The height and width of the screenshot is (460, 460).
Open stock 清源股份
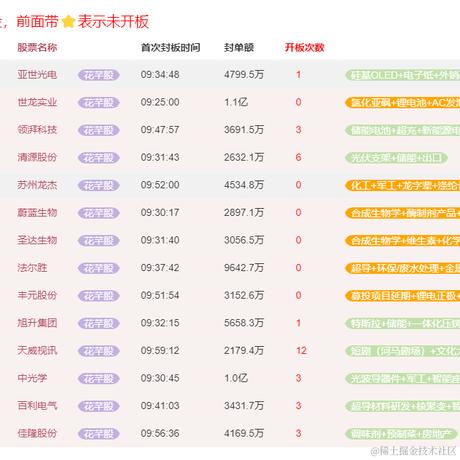click(37, 157)
